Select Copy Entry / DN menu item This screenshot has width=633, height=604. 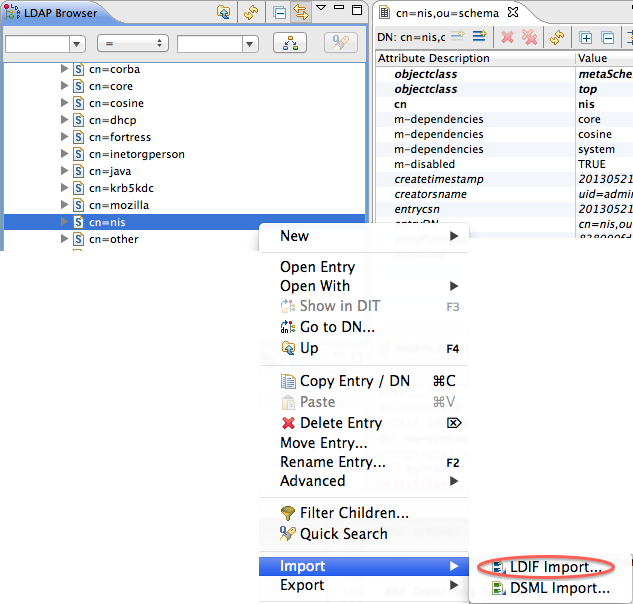[x=354, y=381]
